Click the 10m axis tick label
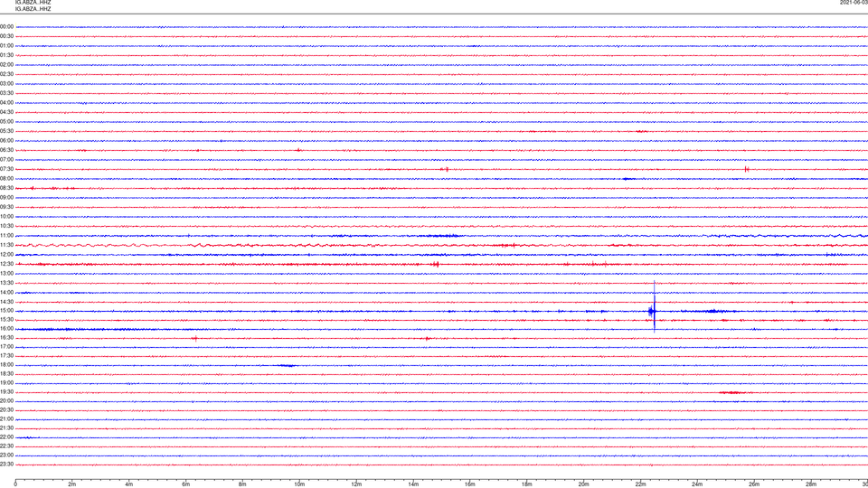 (x=299, y=484)
